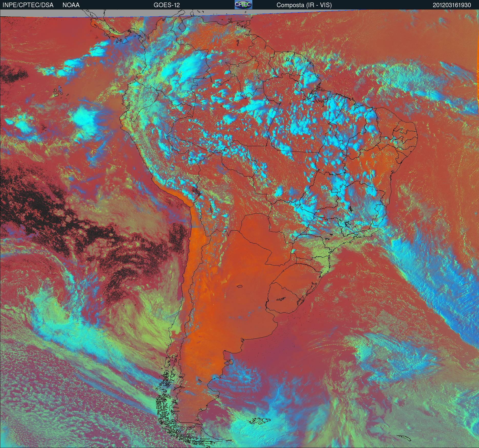Click the NOAA label in header

coord(71,5)
